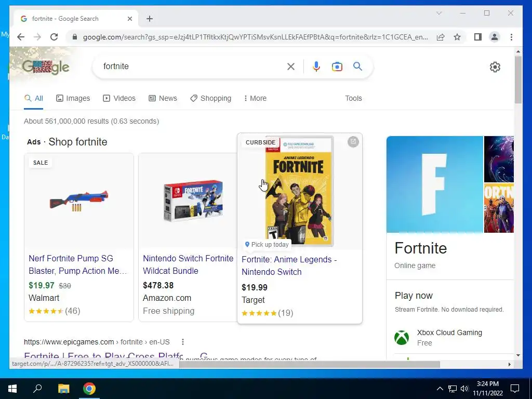Bookmark this tab with the star icon
The width and height of the screenshot is (532, 399).
457,37
